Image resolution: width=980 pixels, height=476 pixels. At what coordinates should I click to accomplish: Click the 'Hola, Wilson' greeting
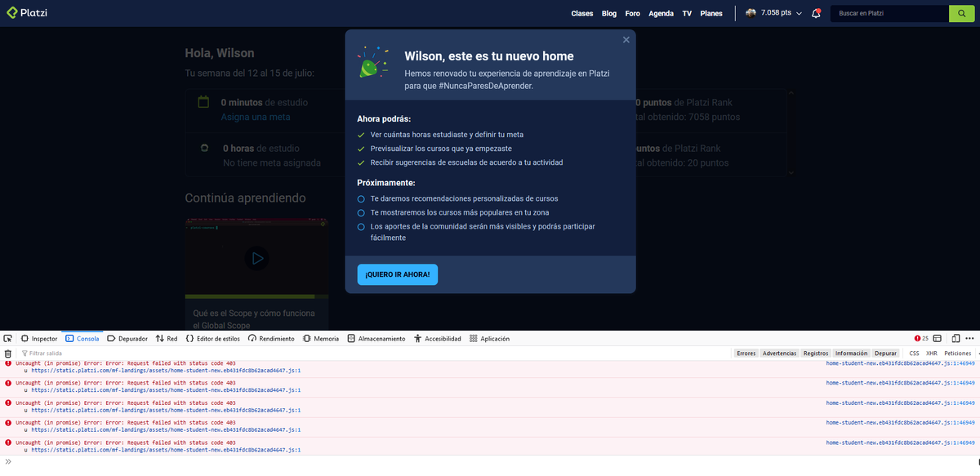pos(220,53)
